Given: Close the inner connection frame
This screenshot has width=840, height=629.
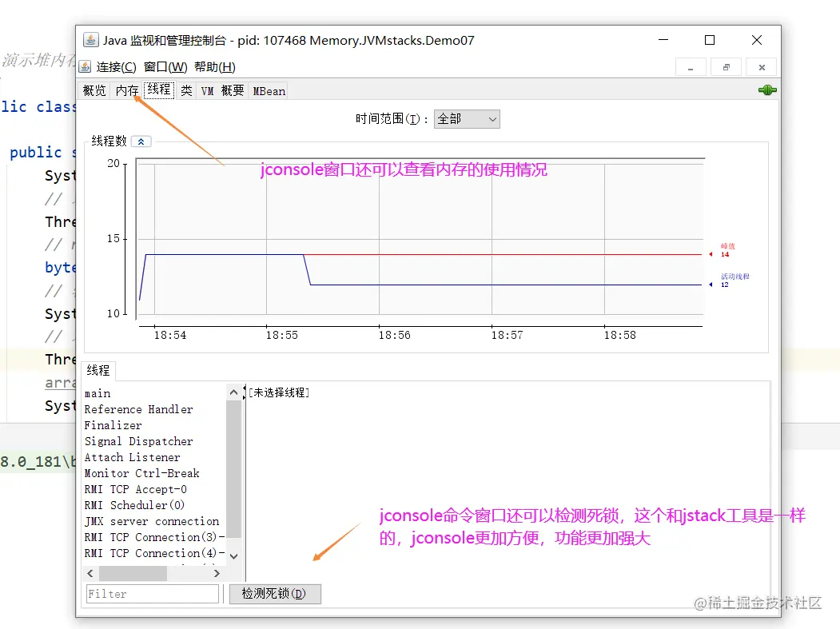Looking at the screenshot, I should click(762, 67).
